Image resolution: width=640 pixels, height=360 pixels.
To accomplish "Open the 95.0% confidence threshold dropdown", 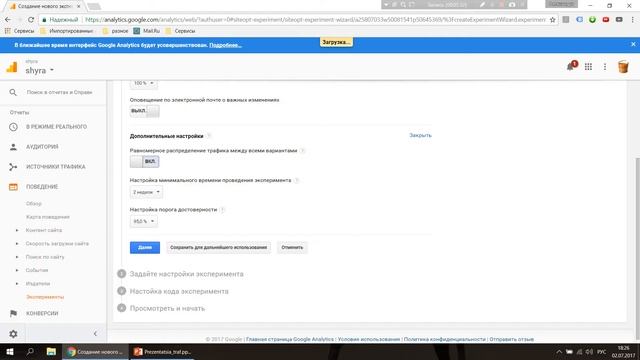I will pos(144,221).
